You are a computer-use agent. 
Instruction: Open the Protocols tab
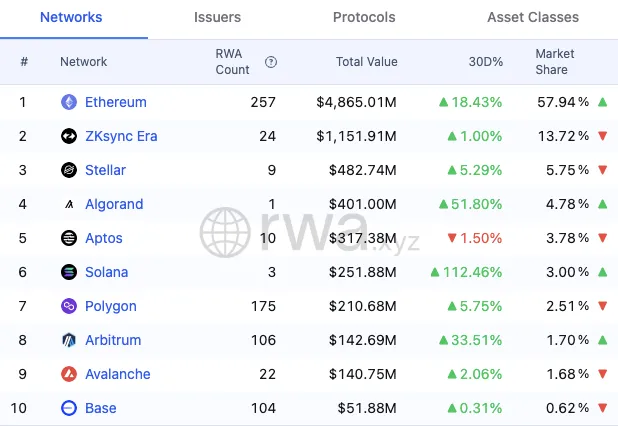point(364,18)
